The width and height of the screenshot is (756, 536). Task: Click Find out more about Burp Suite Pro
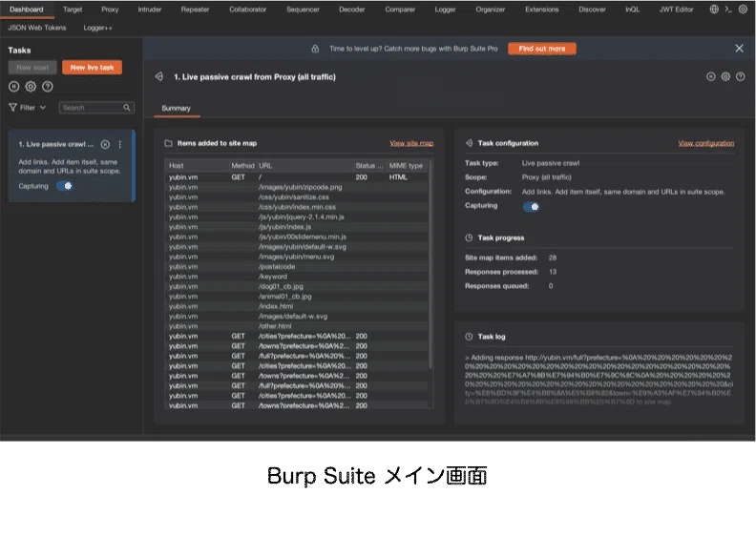(541, 49)
